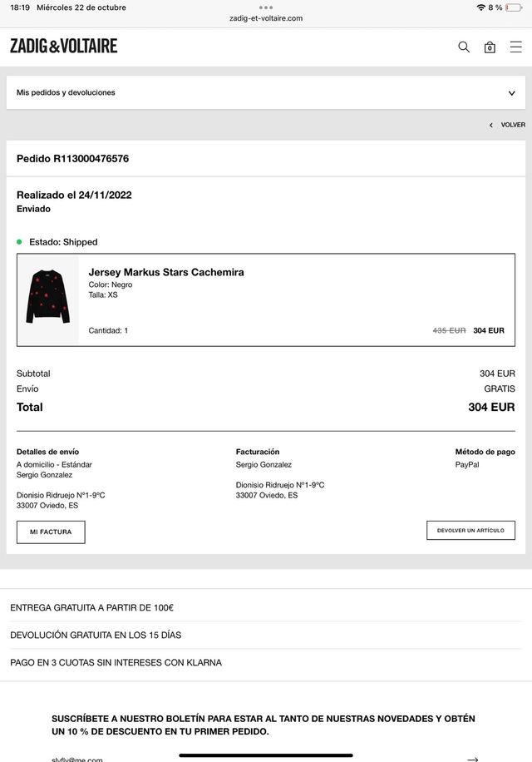
Task: Tap the newsletter submit arrow icon
Action: (473, 758)
